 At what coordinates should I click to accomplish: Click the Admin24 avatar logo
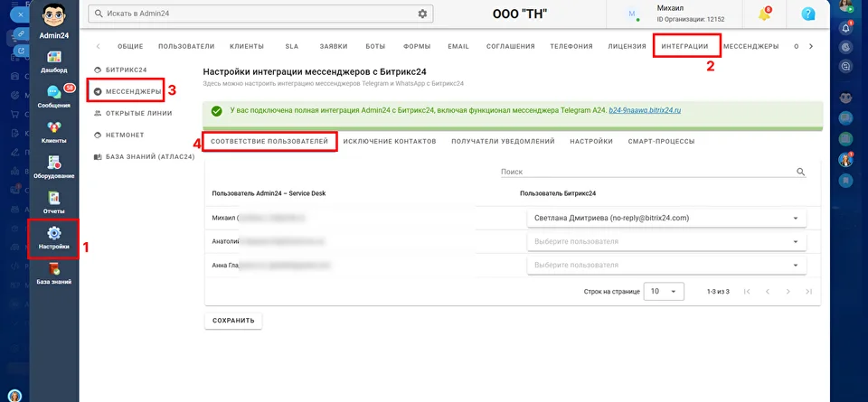tap(53, 14)
